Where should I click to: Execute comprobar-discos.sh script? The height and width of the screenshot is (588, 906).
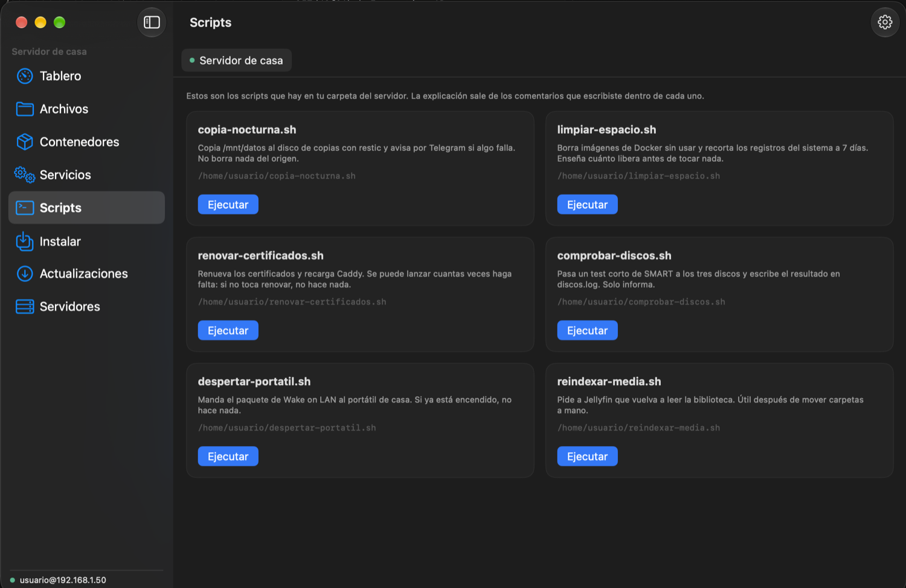587,330
